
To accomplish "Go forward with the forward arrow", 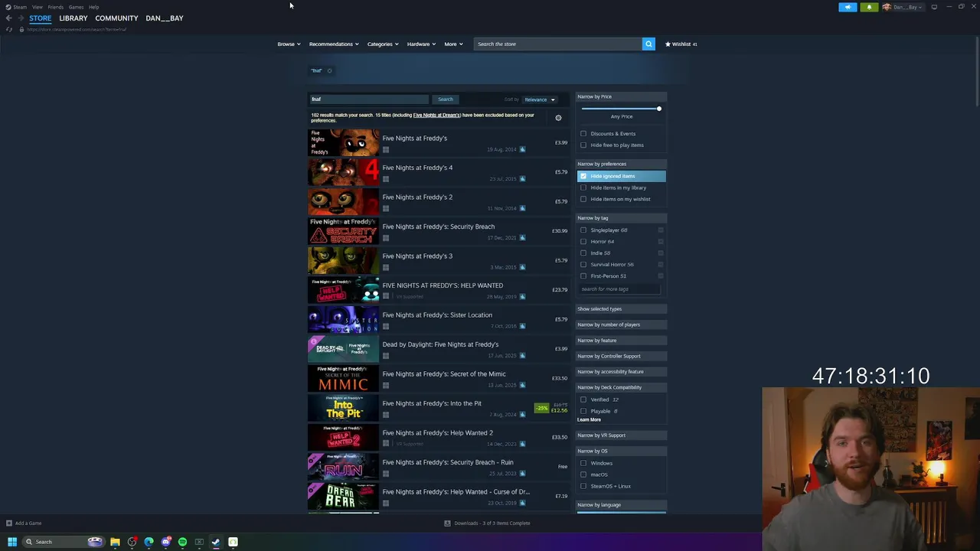I will (21, 18).
